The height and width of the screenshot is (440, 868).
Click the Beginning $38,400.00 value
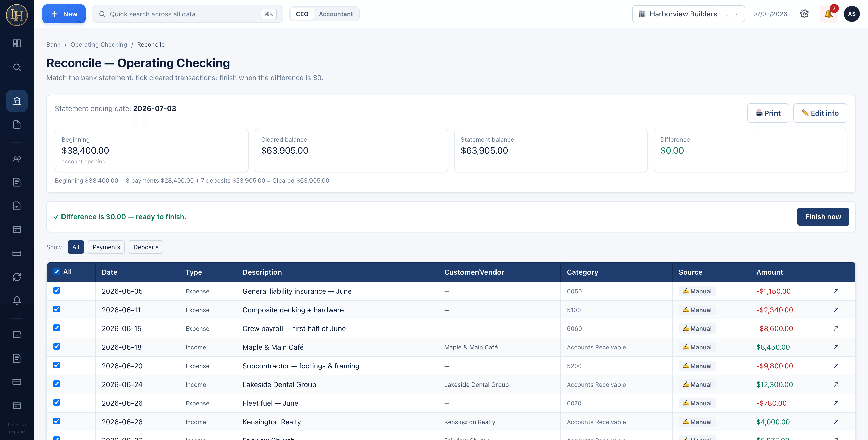[85, 150]
